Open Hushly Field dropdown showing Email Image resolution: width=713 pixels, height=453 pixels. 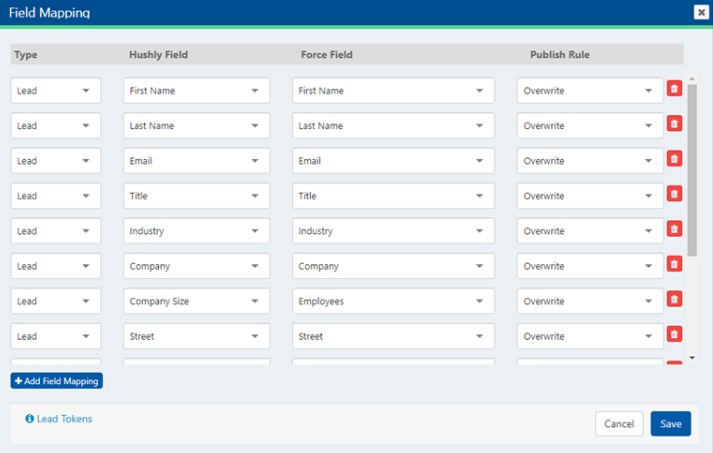pyautogui.click(x=196, y=161)
